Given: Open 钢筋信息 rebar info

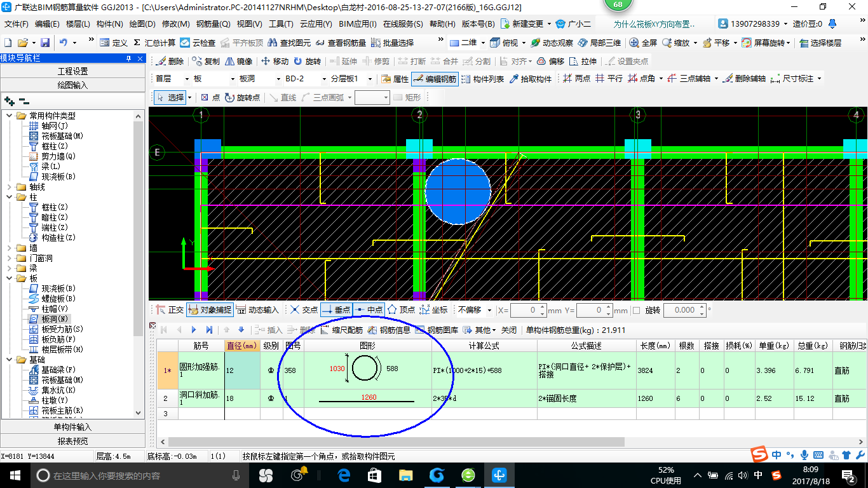Looking at the screenshot, I should (x=390, y=330).
